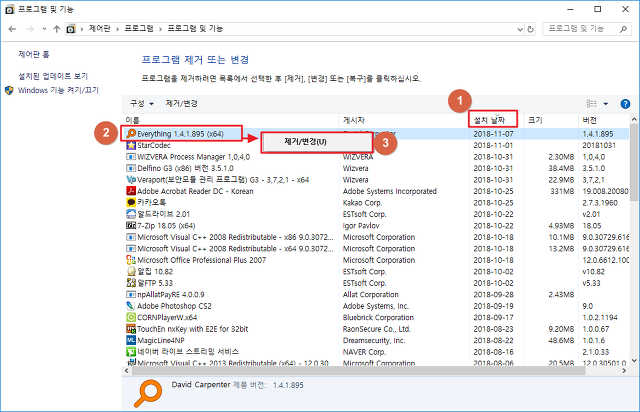Click the Adobe Photoshop CS2 feather icon
Image resolution: width=640 pixels, height=412 pixels.
click(x=131, y=306)
